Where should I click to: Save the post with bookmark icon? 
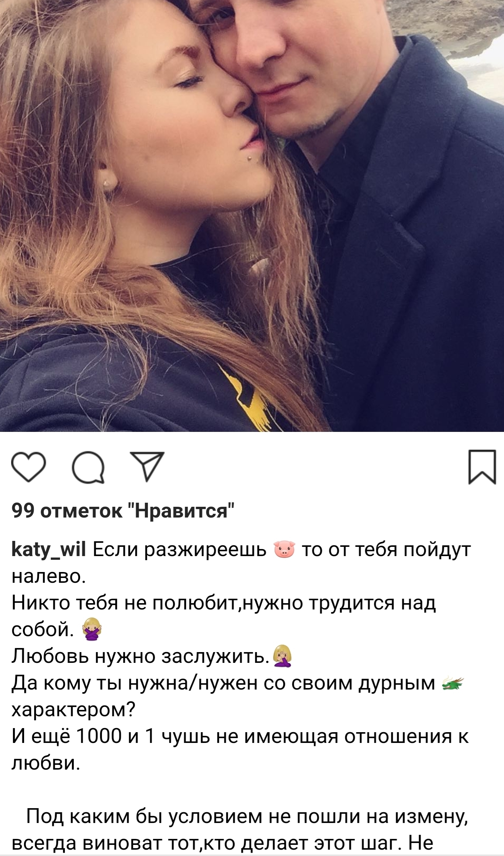tap(482, 467)
